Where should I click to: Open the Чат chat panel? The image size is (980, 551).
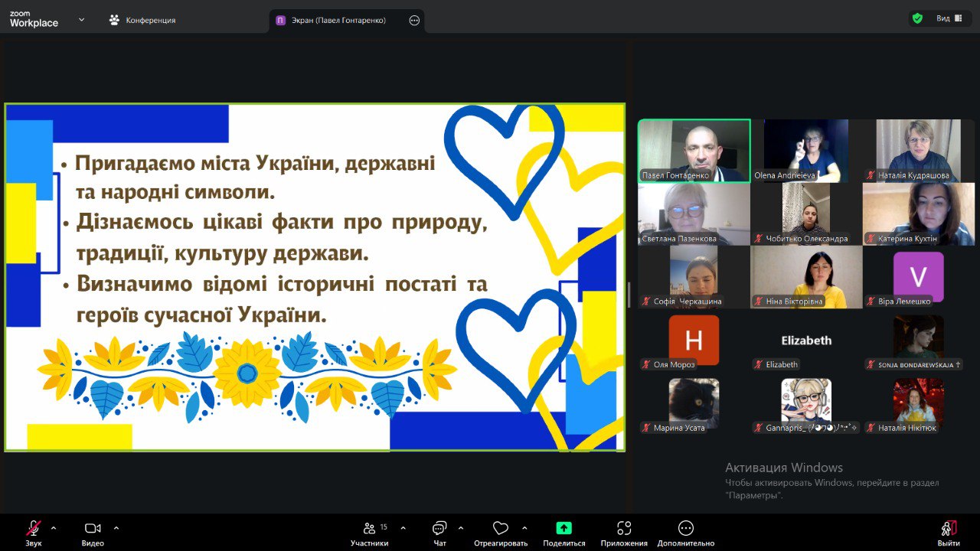click(x=439, y=529)
